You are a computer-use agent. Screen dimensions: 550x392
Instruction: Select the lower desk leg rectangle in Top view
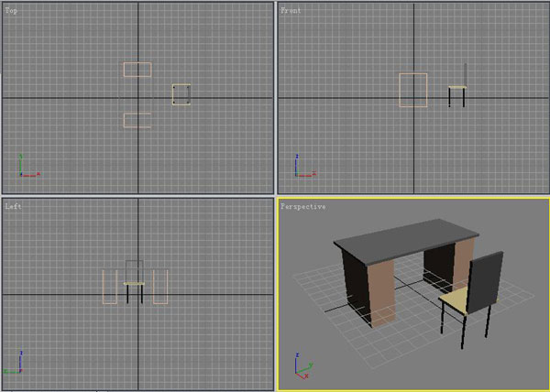137,120
